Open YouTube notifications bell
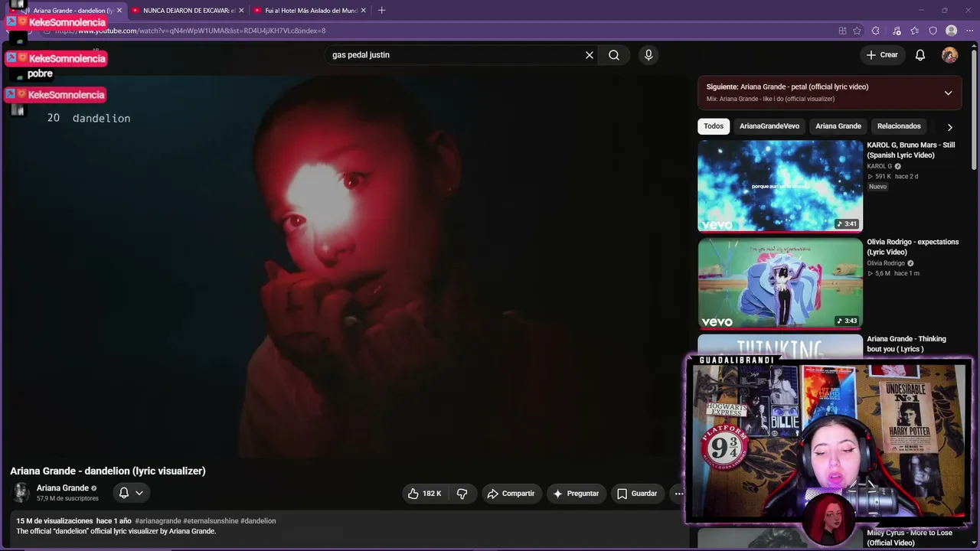Screen dimensions: 980x551 (920, 55)
